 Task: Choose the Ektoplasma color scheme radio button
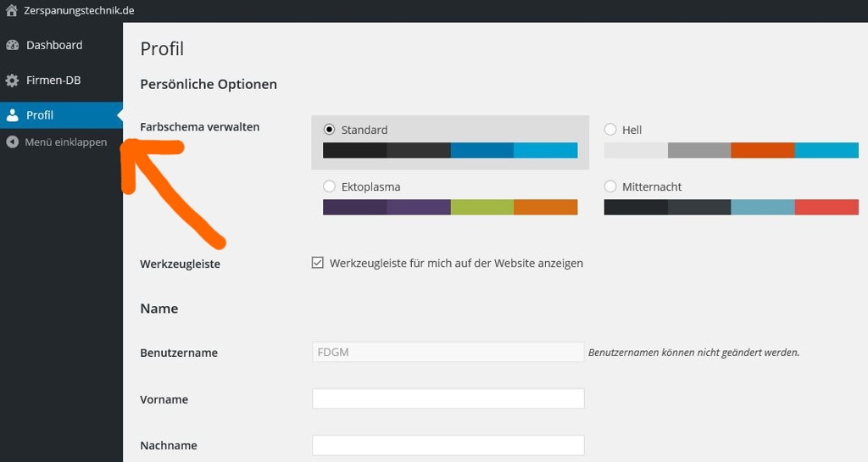click(330, 186)
